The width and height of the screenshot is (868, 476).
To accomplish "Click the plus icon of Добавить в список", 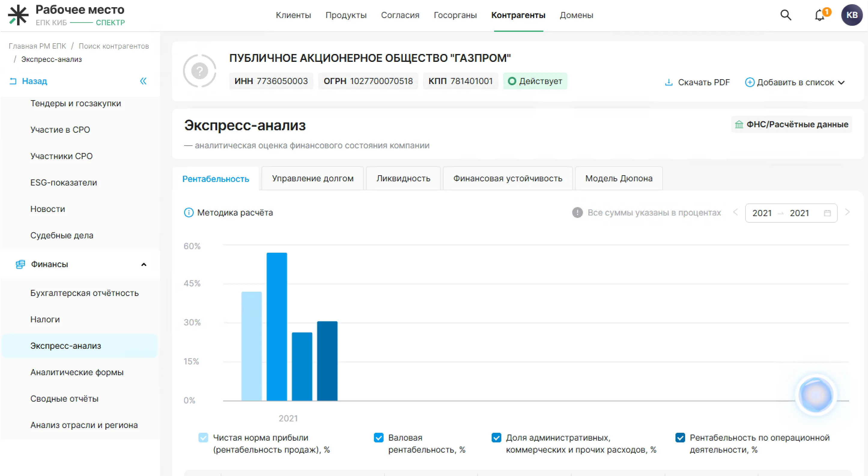I will tap(749, 82).
